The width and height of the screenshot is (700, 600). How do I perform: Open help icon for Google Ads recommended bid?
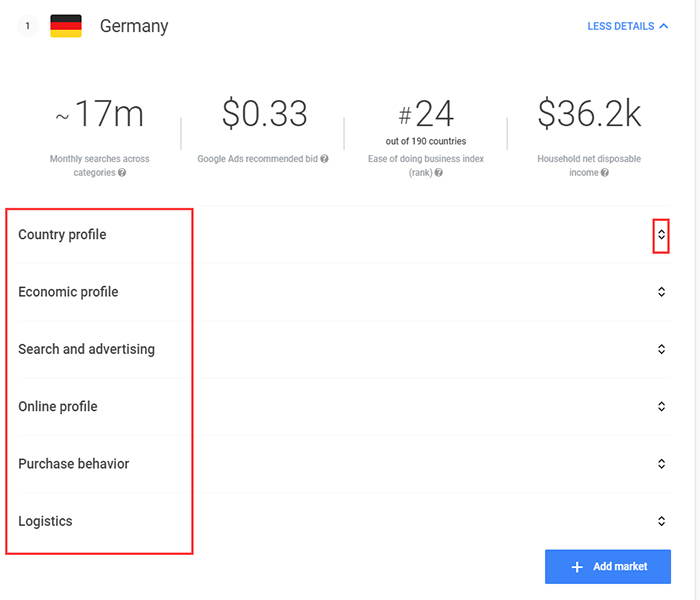tap(324, 159)
